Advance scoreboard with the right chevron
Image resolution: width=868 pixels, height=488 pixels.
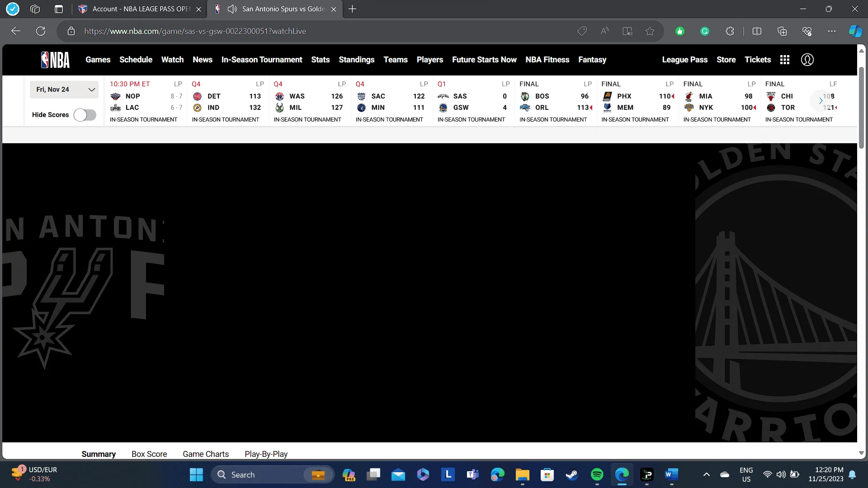(821, 101)
